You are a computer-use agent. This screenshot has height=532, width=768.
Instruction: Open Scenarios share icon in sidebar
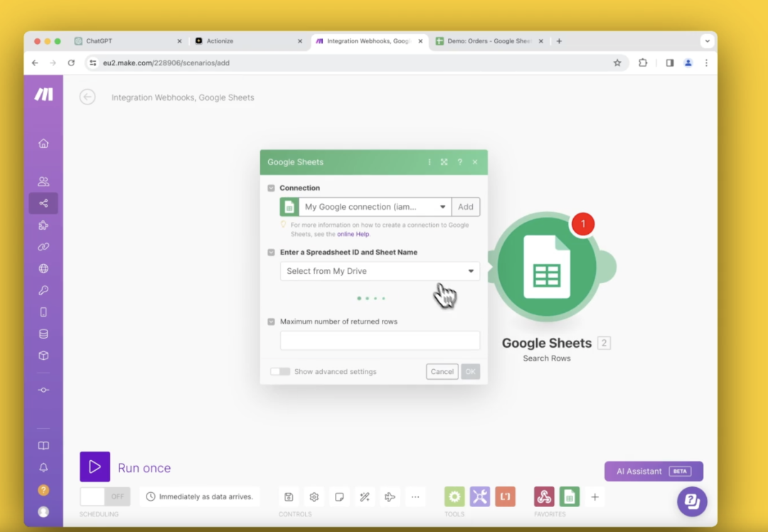coord(43,203)
